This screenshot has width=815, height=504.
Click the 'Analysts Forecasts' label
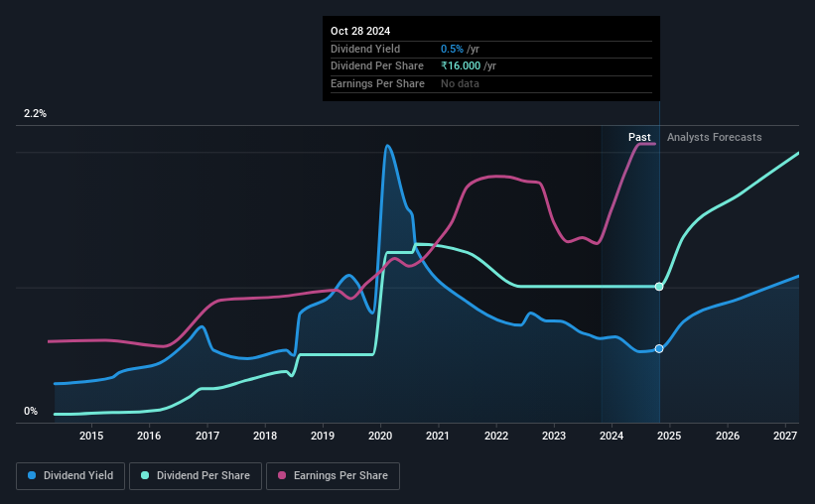pyautogui.click(x=714, y=137)
